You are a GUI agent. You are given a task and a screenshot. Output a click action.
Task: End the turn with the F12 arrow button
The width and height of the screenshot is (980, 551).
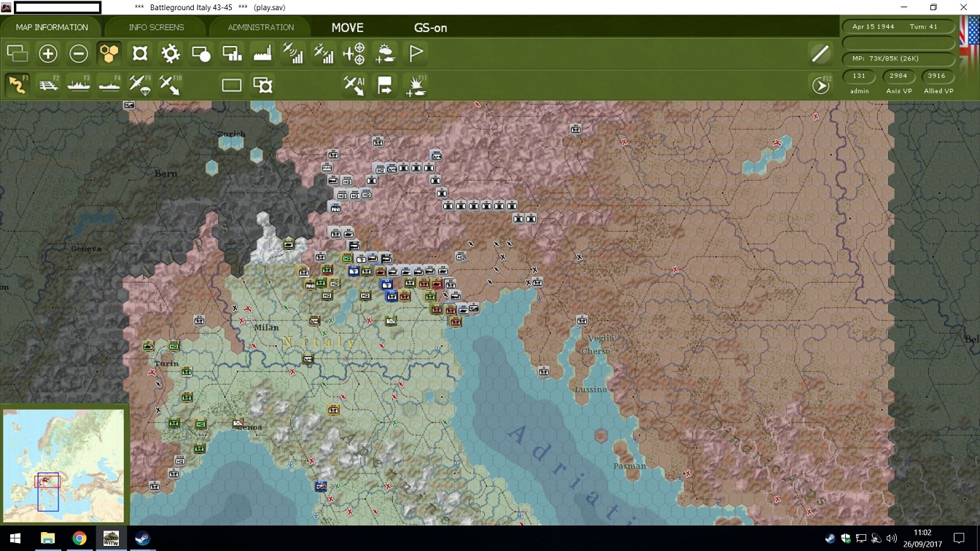821,85
